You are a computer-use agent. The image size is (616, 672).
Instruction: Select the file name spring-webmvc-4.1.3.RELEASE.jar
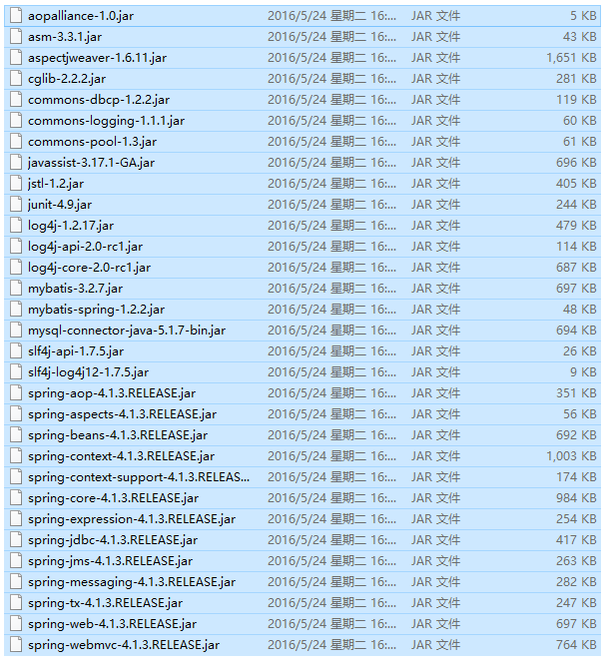124,646
